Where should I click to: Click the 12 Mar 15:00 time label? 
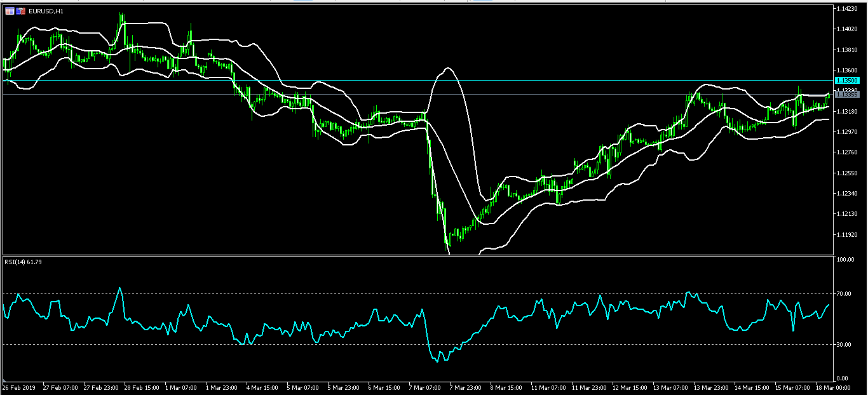630,387
